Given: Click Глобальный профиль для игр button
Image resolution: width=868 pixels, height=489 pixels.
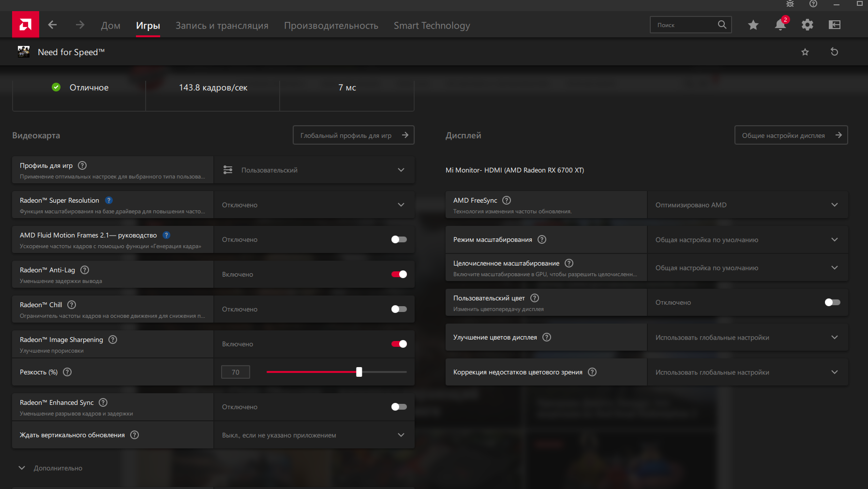Looking at the screenshot, I should [353, 135].
